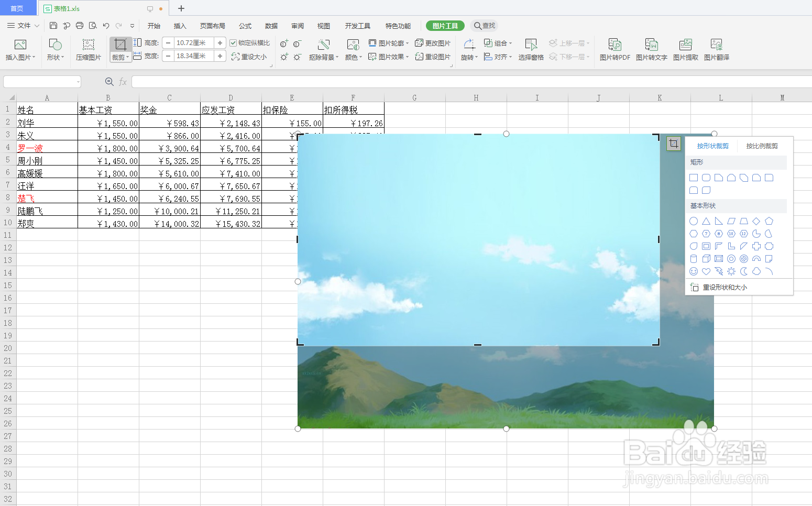This screenshot has height=506, width=812.
Task: Click the formula bar input field
Action: 471,82
